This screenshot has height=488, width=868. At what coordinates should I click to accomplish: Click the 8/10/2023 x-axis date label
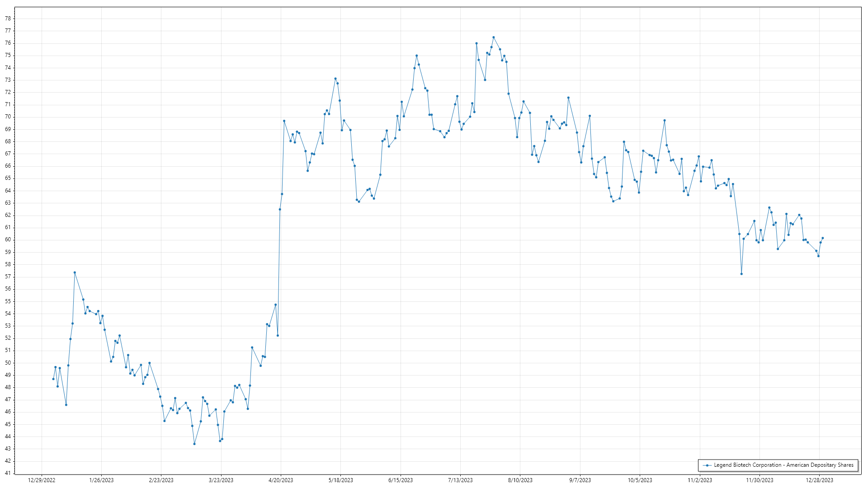point(520,480)
